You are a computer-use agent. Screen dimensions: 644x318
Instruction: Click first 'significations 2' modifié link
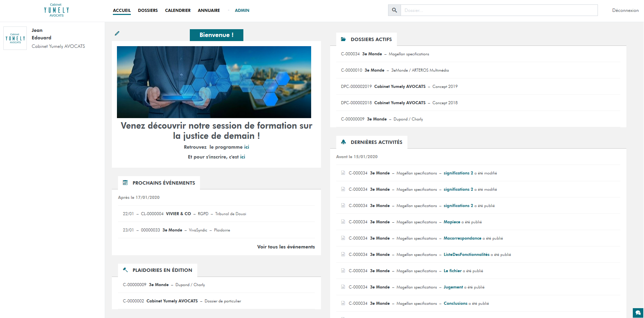(458, 173)
